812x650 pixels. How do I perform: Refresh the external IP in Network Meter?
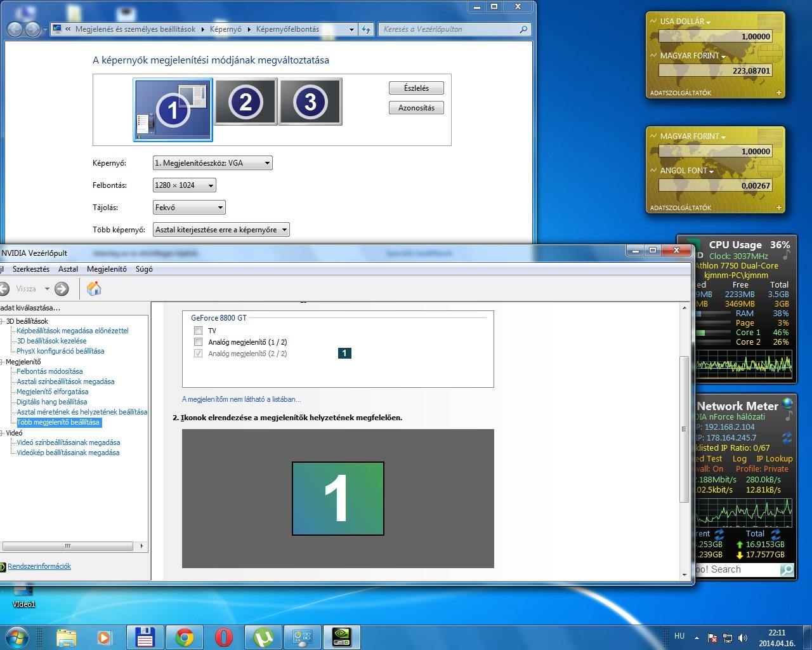[x=787, y=437]
